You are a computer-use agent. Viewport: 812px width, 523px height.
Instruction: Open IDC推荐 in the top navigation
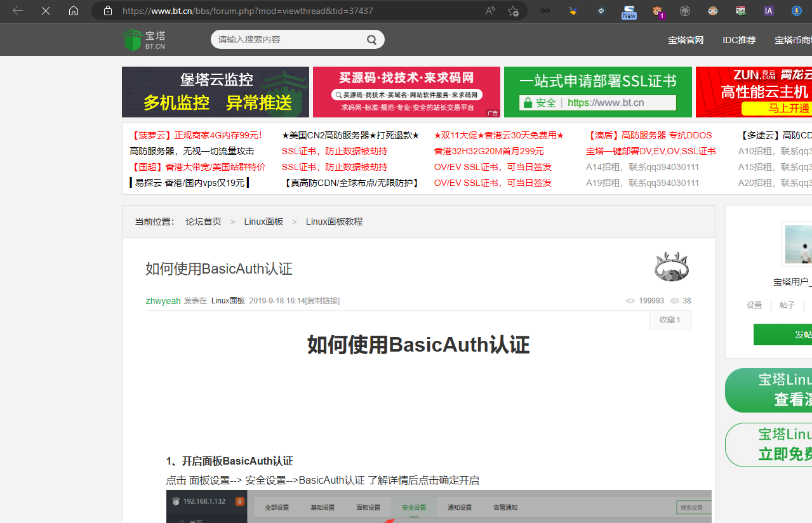coord(739,40)
